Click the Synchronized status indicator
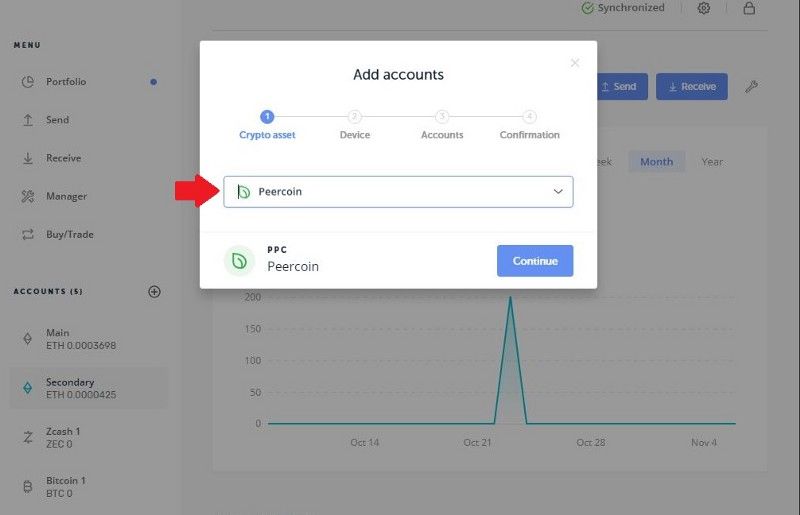Viewport: 800px width, 515px height. (x=623, y=8)
